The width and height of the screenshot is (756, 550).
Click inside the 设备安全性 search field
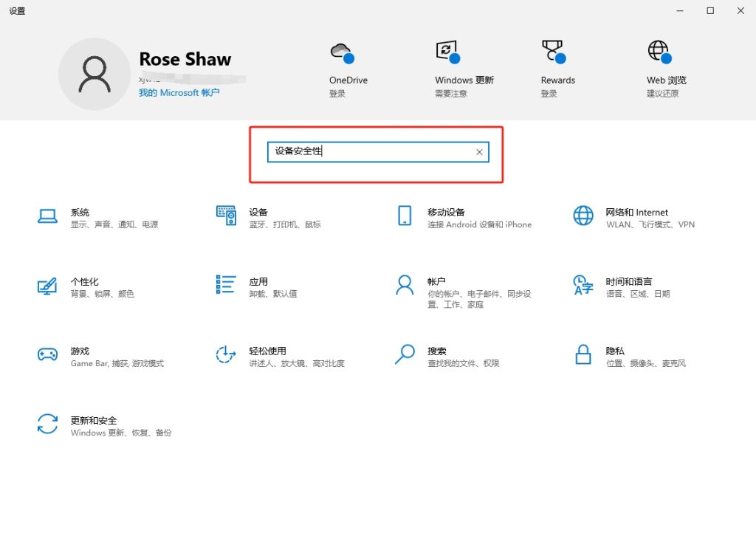point(369,152)
